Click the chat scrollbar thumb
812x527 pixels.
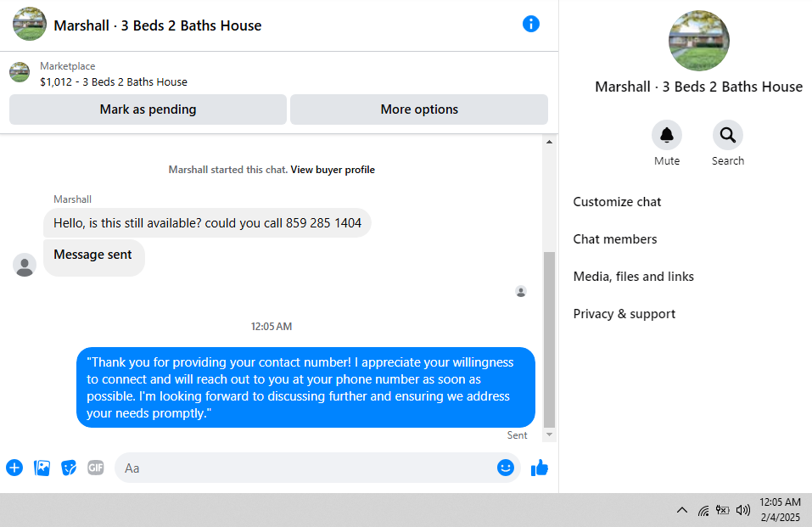[550, 339]
